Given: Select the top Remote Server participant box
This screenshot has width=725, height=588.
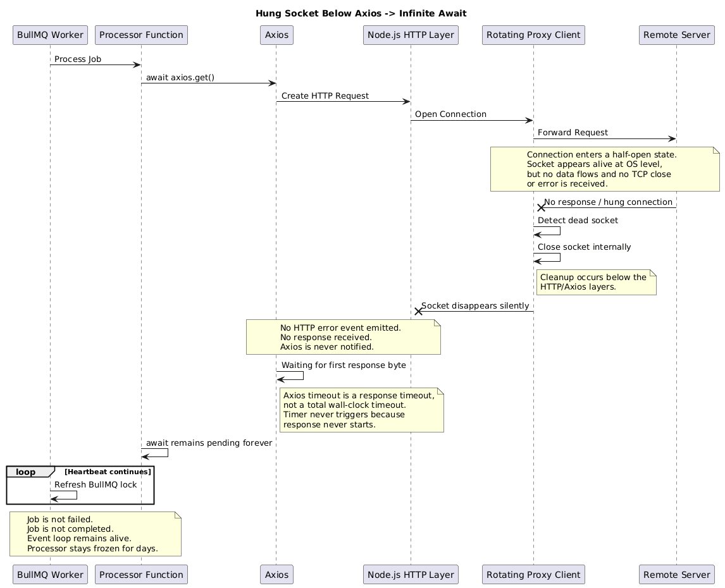Looking at the screenshot, I should point(676,35).
